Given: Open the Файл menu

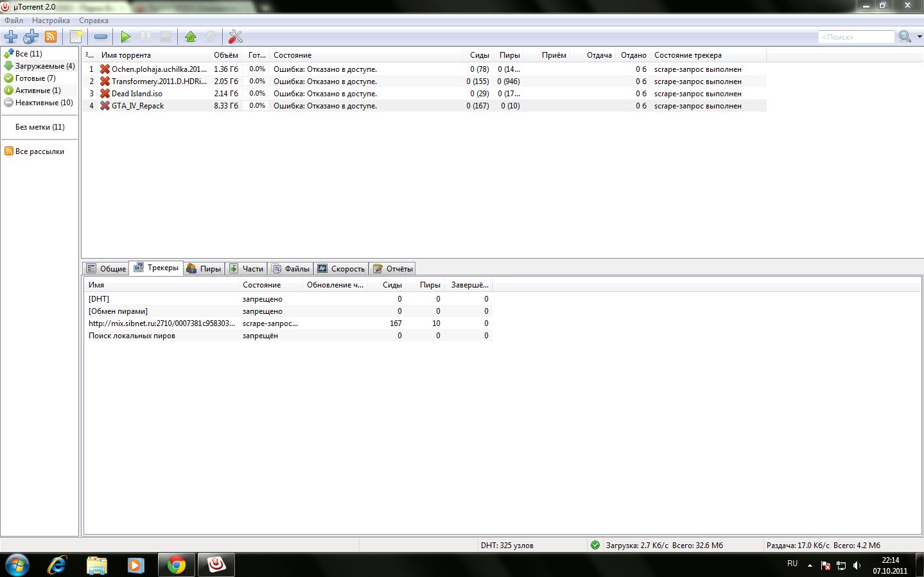Looking at the screenshot, I should pos(13,20).
